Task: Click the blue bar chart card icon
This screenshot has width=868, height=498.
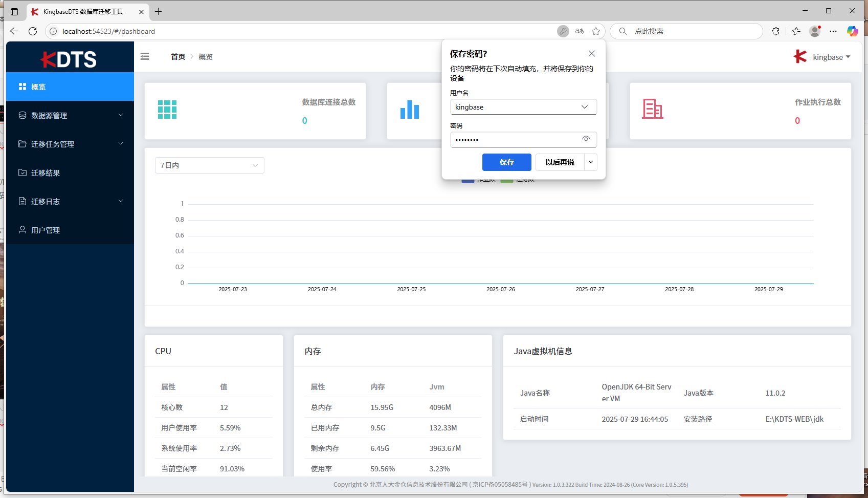Action: point(410,110)
